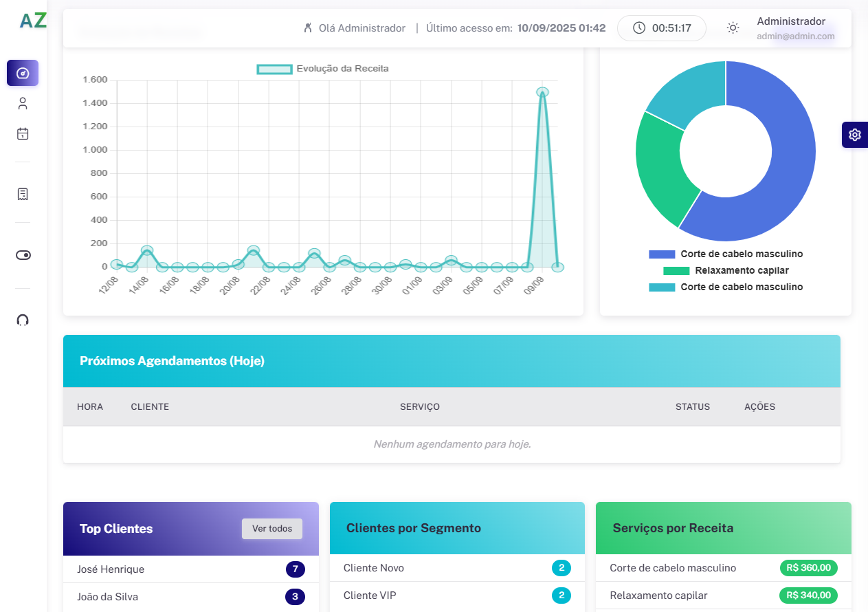Click the Relaxamento capilar R$ 340,00 badge
This screenshot has width=868, height=612.
tap(808, 595)
